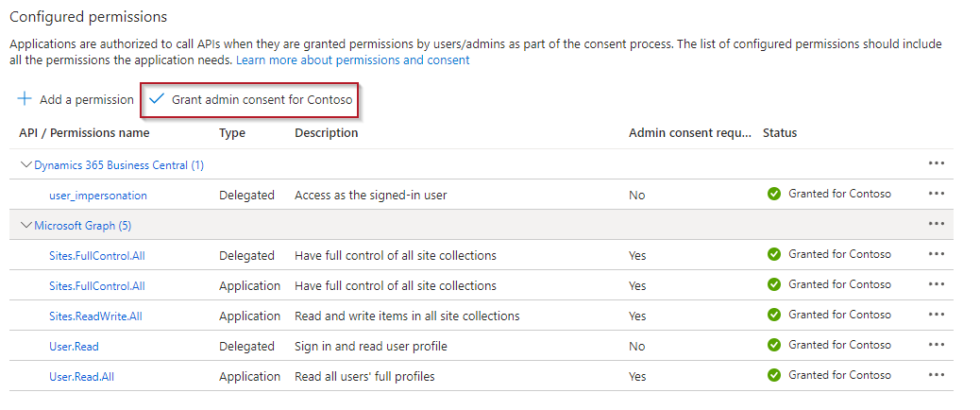Click the Admin consent required column header
Screen dimensions: 980x410
(x=689, y=133)
